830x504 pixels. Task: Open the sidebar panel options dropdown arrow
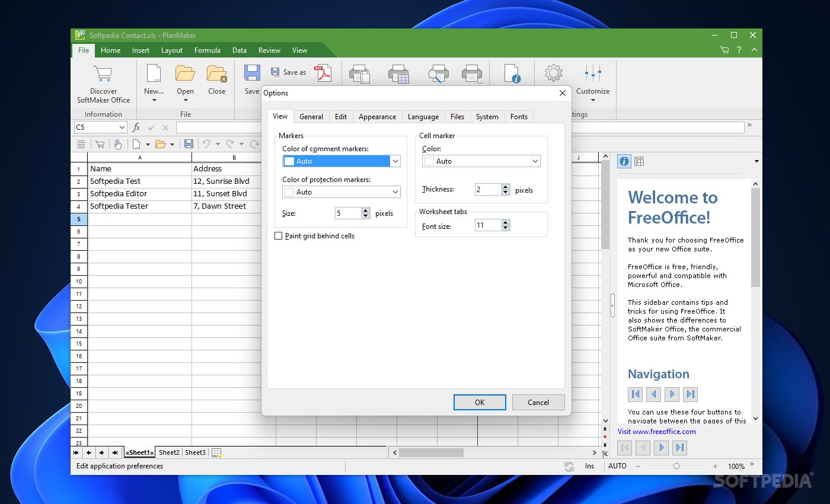(x=756, y=161)
